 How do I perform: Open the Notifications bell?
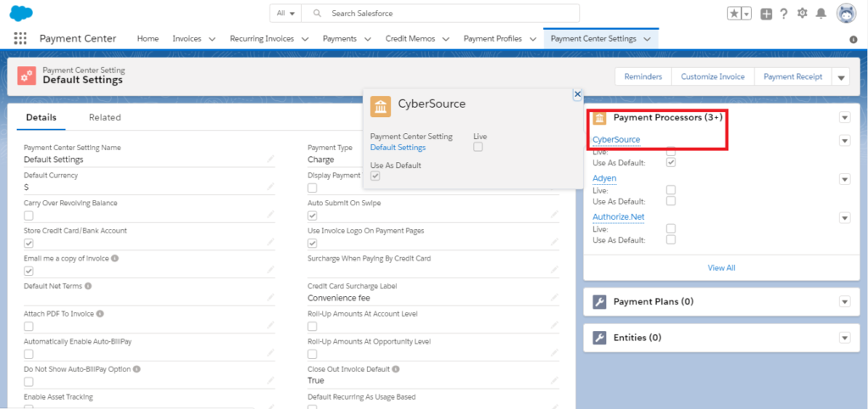pos(821,14)
